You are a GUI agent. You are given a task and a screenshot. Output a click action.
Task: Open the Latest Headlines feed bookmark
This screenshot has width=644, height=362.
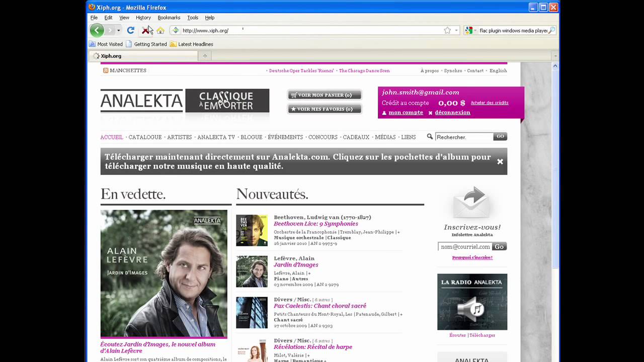tap(191, 44)
